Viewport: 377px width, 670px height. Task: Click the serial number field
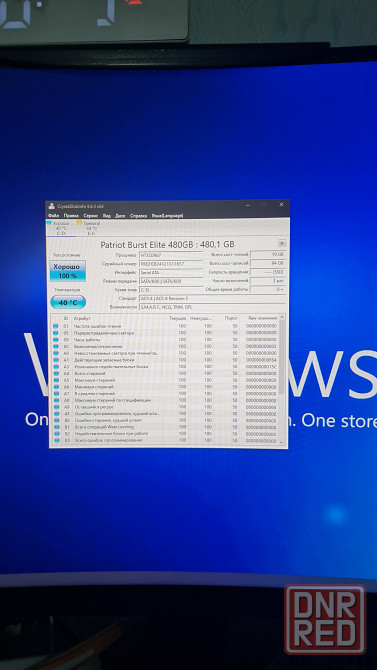pos(171,264)
